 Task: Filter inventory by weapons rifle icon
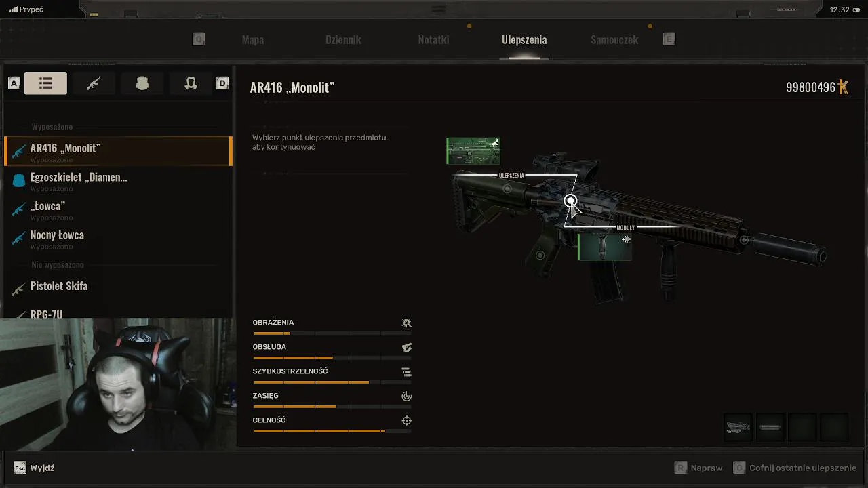click(94, 83)
